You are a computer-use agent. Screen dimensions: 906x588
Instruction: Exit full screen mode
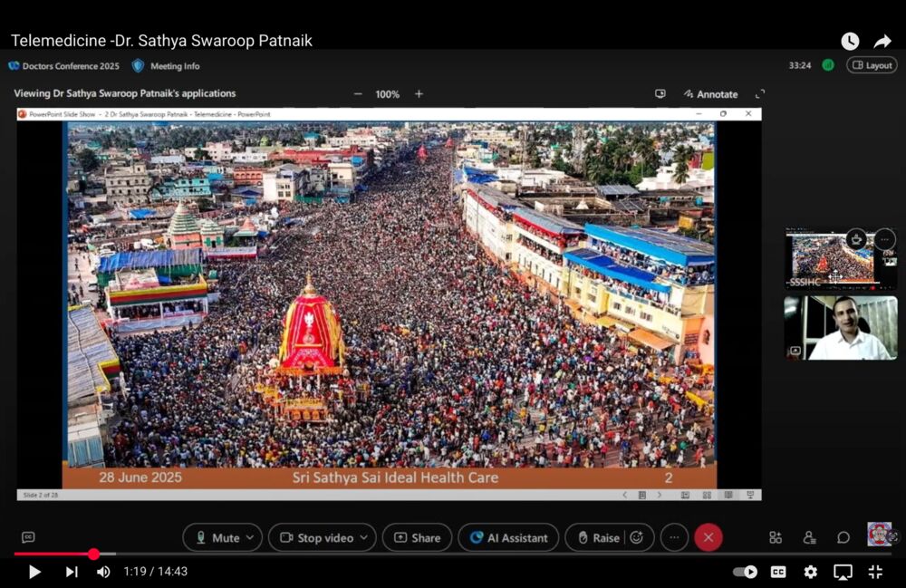pyautogui.click(x=875, y=572)
